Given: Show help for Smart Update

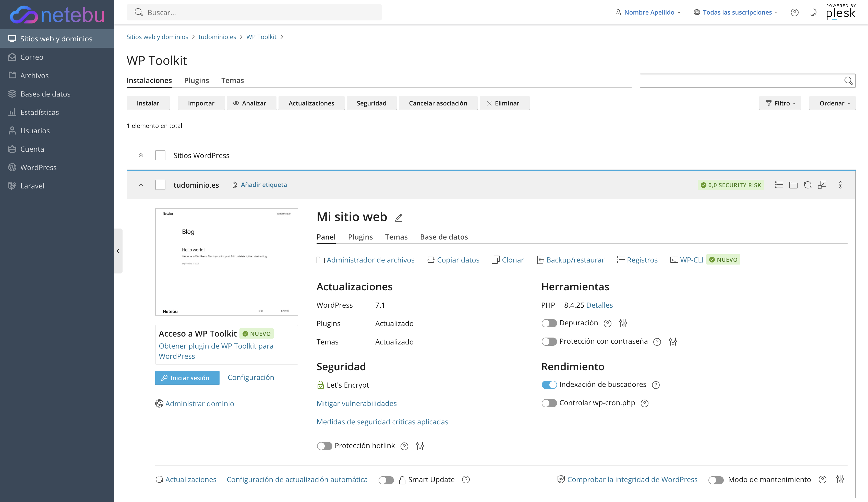Looking at the screenshot, I should click(466, 480).
